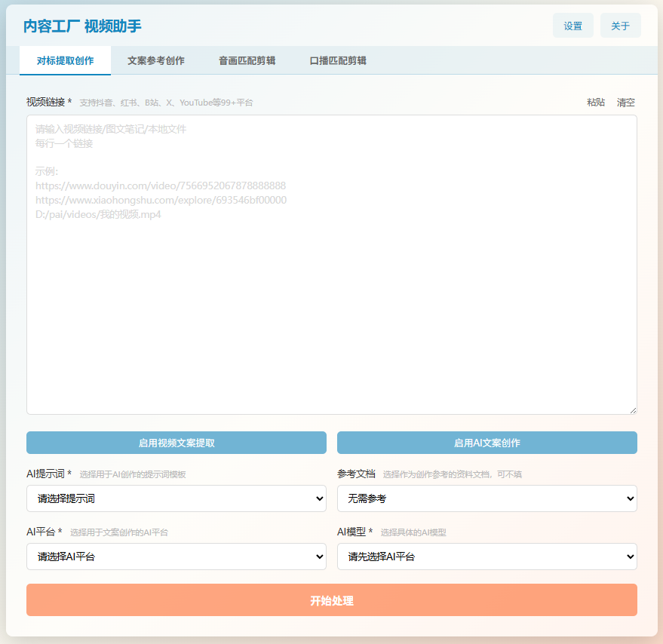Switch to the 对标提取创作 tab
The image size is (663, 644).
65,61
